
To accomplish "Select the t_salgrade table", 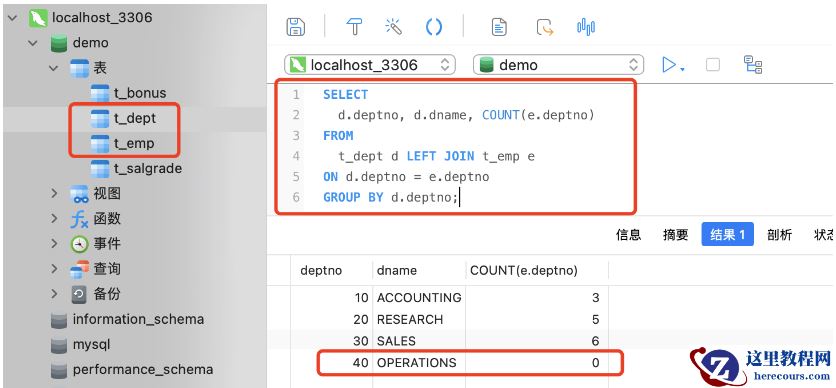I will click(148, 168).
